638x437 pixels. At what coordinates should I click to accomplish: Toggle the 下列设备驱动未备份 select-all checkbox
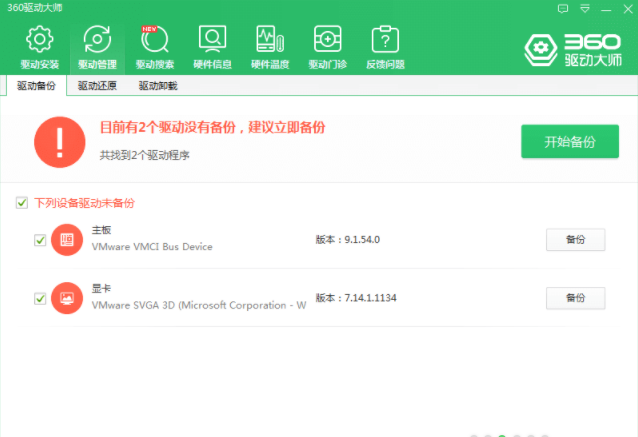point(22,203)
